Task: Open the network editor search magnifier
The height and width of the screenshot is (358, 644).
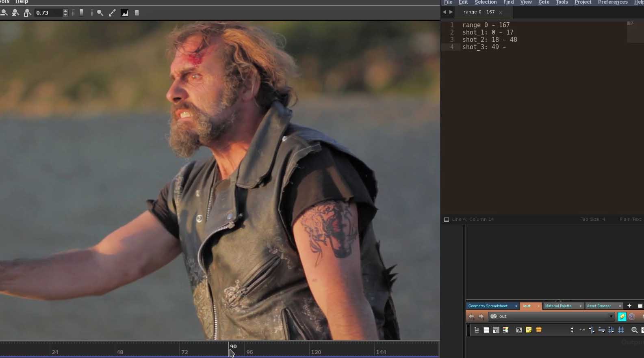Action: (x=634, y=330)
